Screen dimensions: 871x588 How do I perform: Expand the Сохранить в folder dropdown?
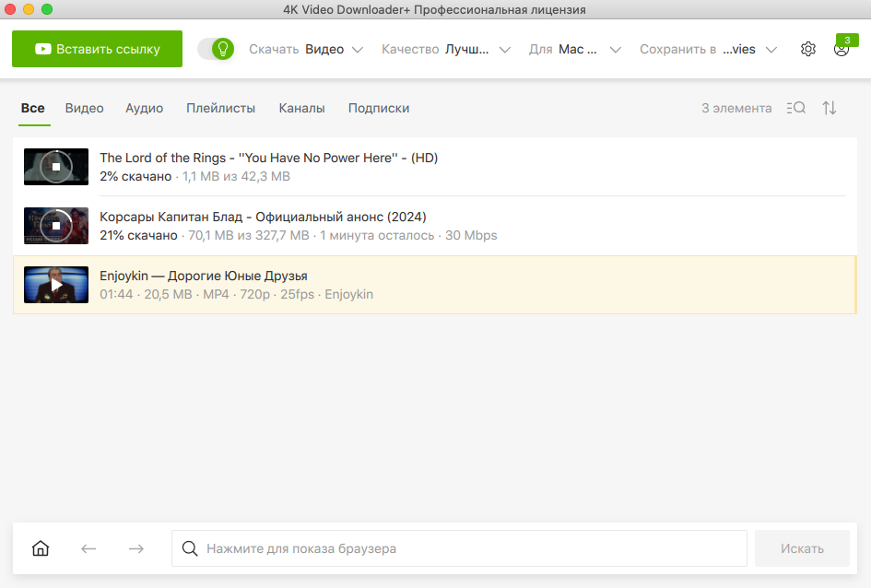(708, 50)
